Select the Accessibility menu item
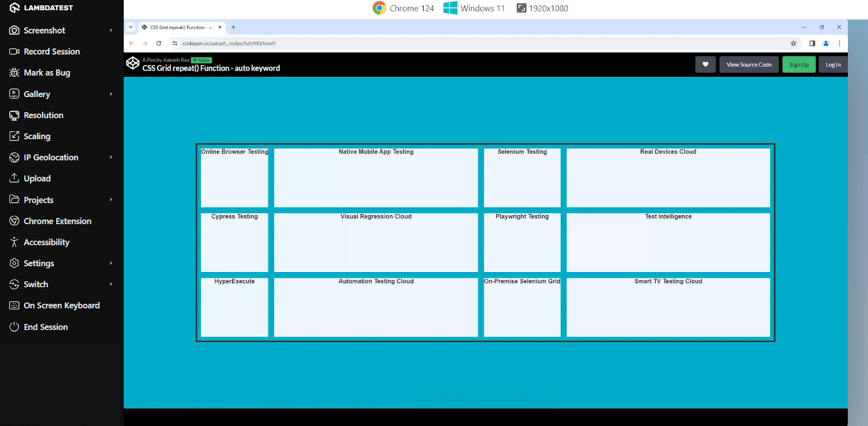This screenshot has height=426, width=868. (x=62, y=242)
